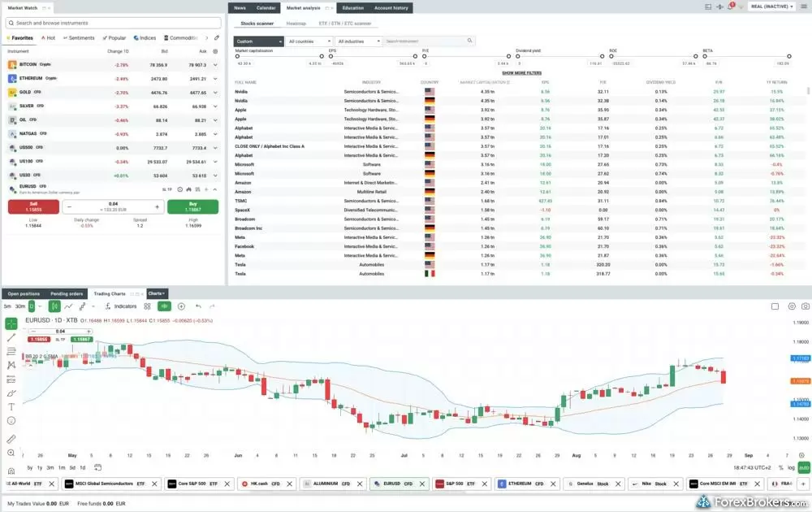
Task: Toggle the green chart trading panel button
Action: coord(164,306)
